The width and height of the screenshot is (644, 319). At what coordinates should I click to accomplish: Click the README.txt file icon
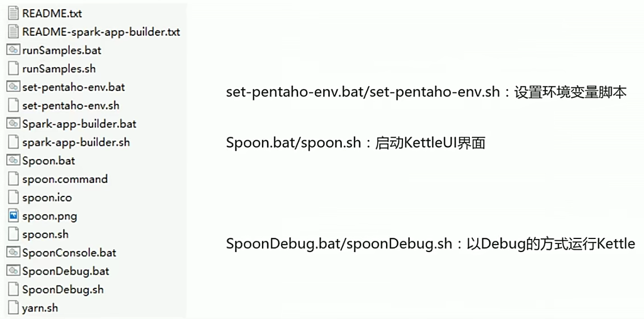point(14,13)
